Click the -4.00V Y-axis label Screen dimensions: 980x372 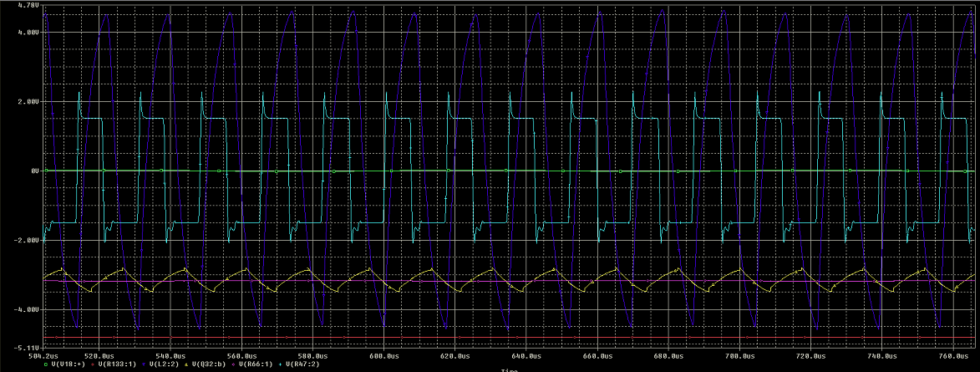pyautogui.click(x=27, y=309)
